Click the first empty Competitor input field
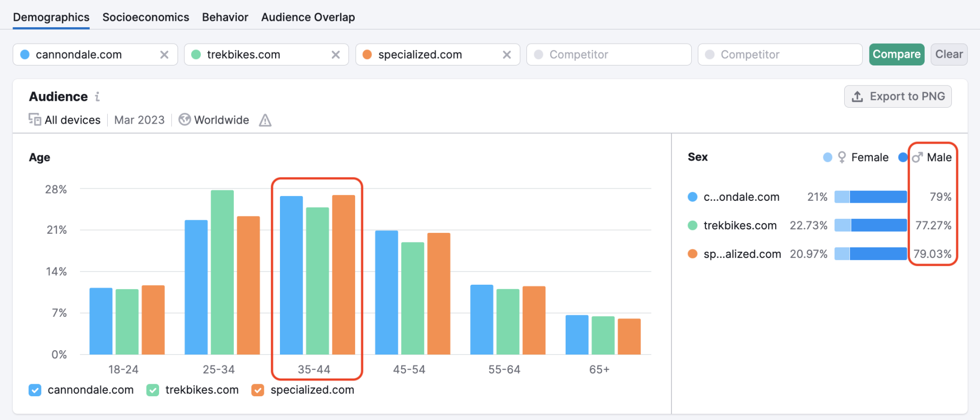Viewport: 980px width, 420px height. (609, 55)
